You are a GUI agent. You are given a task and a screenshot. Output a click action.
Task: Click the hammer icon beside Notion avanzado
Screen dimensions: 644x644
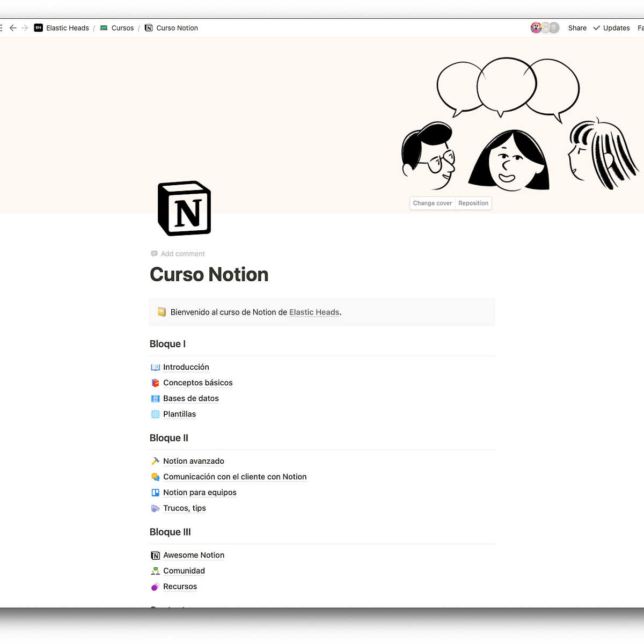tap(155, 460)
